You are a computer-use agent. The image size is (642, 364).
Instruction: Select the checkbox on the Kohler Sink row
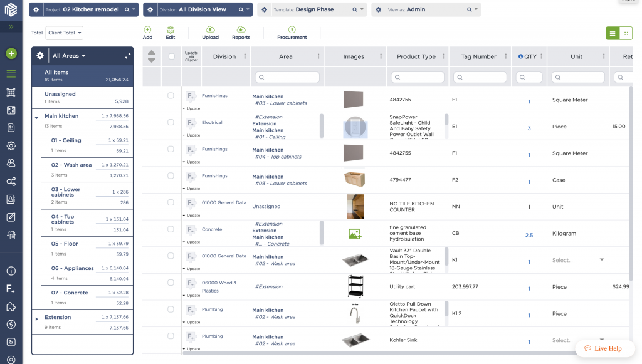pos(170,336)
